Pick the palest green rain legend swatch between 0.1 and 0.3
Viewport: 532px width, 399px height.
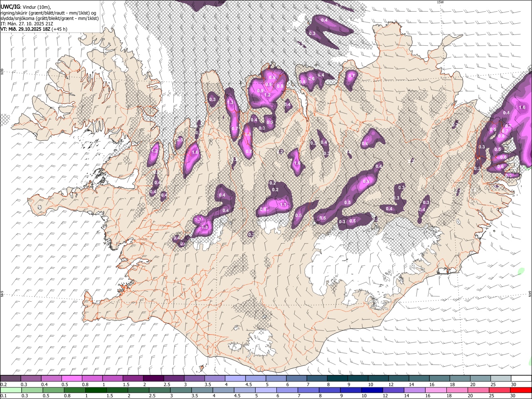pos(10,390)
